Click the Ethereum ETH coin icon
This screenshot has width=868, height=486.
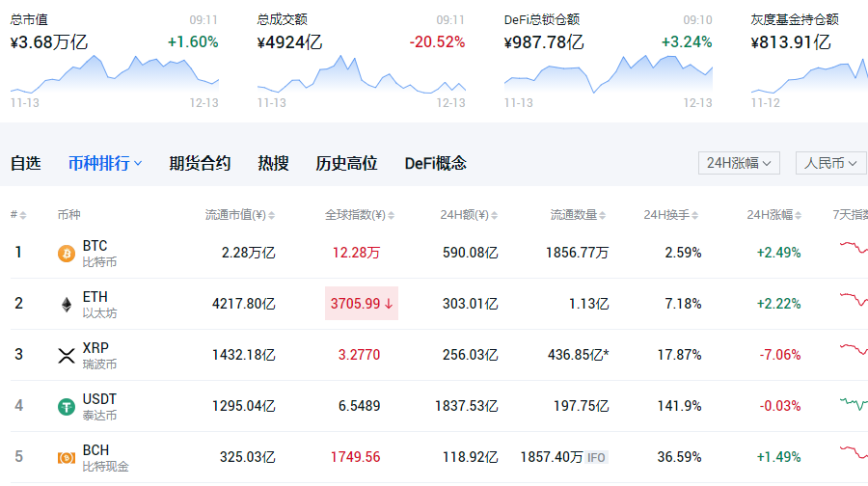pos(67,305)
